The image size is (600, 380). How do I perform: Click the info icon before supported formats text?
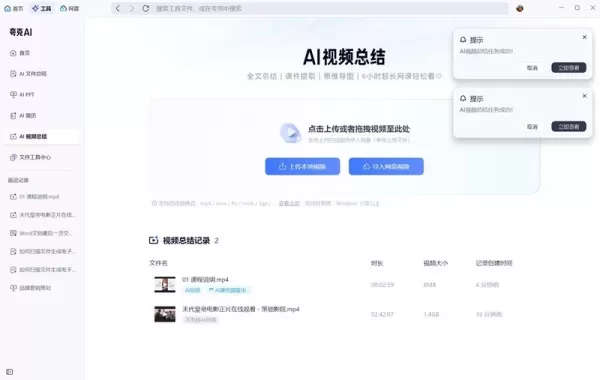point(154,203)
